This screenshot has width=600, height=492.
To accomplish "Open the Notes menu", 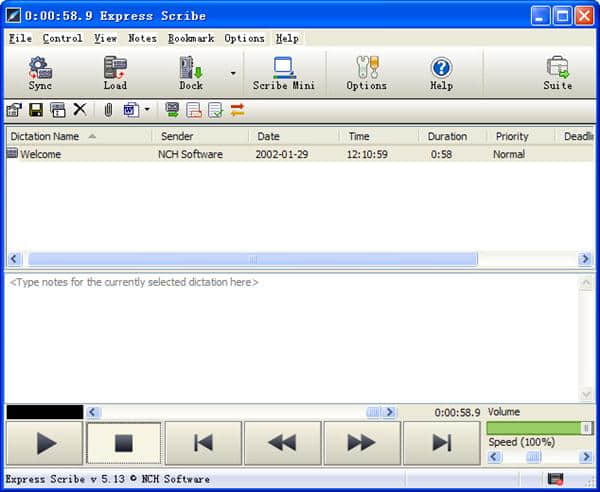I will coord(142,38).
